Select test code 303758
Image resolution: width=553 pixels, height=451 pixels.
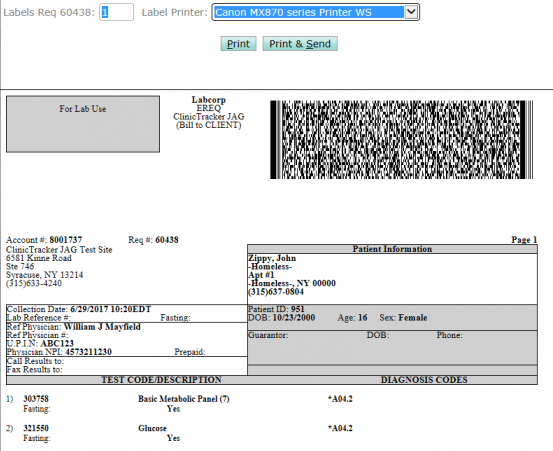(x=36, y=399)
